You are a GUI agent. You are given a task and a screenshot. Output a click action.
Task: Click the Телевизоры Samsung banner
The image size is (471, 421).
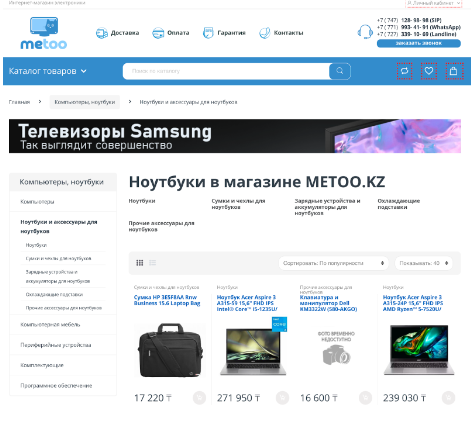[235, 136]
